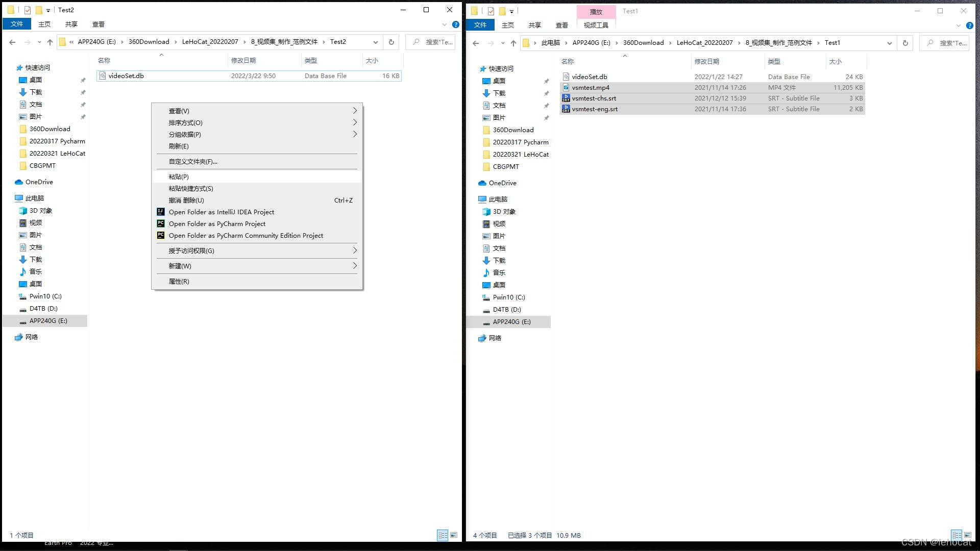
Task: Click the back arrow in Test2 window
Action: pos(12,42)
